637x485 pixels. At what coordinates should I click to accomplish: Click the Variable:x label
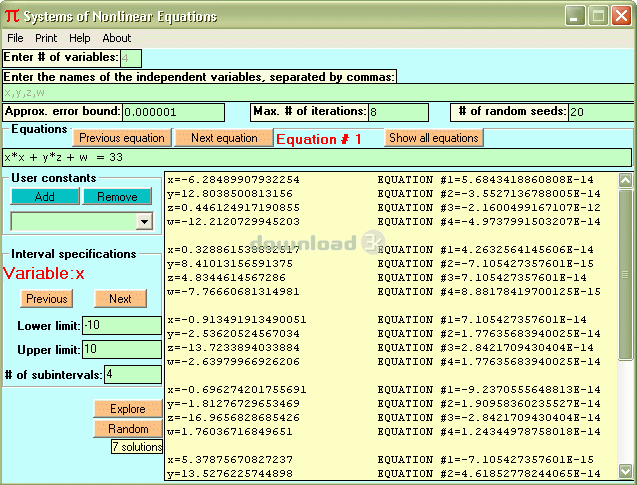pos(43,273)
